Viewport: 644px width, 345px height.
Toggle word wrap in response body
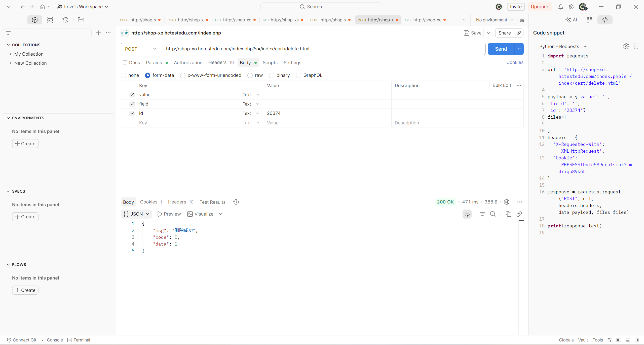(467, 214)
